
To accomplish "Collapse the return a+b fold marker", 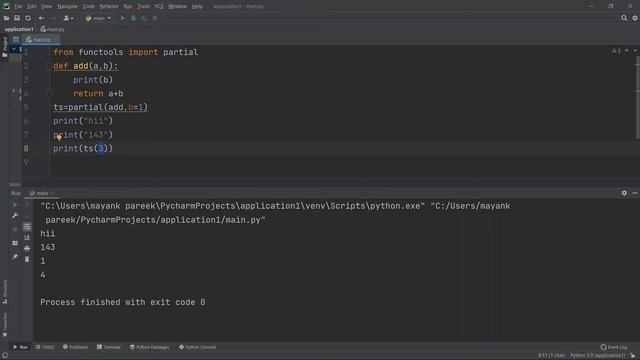I will point(50,93).
